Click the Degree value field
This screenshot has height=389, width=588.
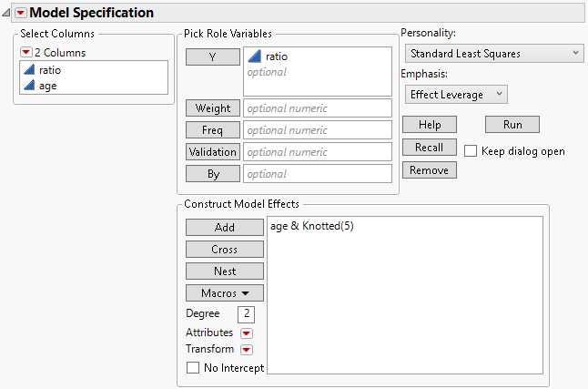(245, 314)
